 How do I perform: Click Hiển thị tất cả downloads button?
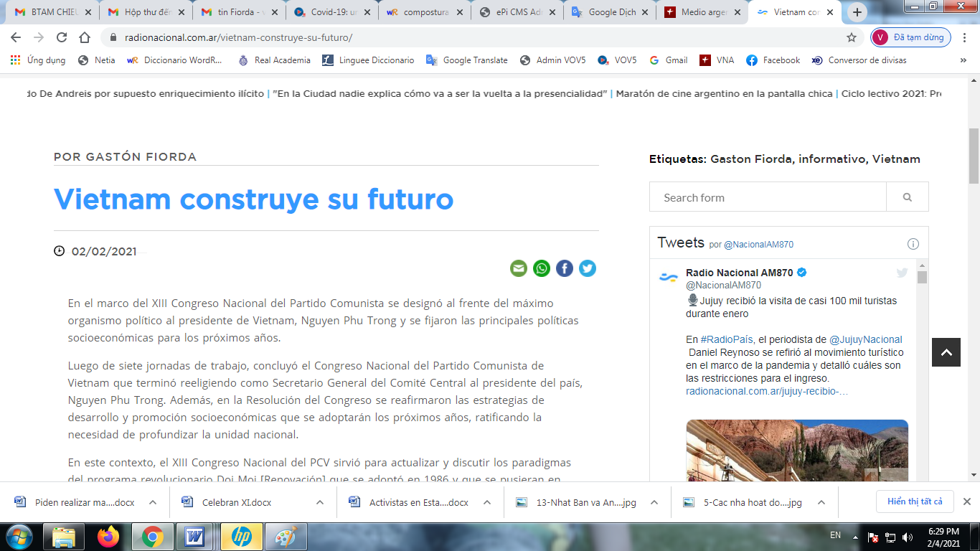click(915, 502)
